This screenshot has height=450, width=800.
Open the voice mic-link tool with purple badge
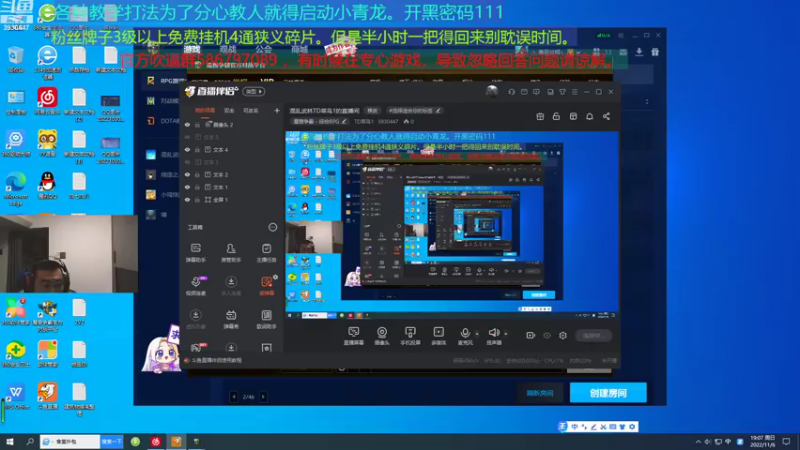tap(196, 286)
